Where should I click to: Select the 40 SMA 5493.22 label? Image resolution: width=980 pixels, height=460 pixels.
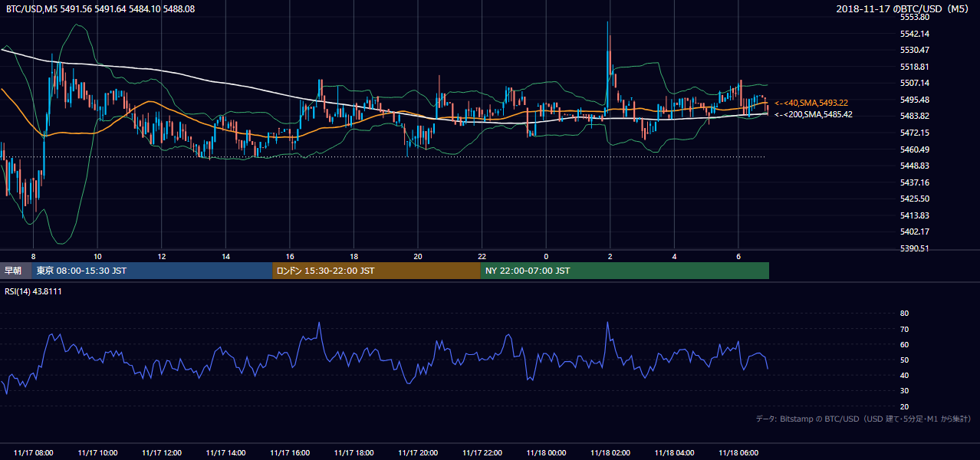point(811,103)
